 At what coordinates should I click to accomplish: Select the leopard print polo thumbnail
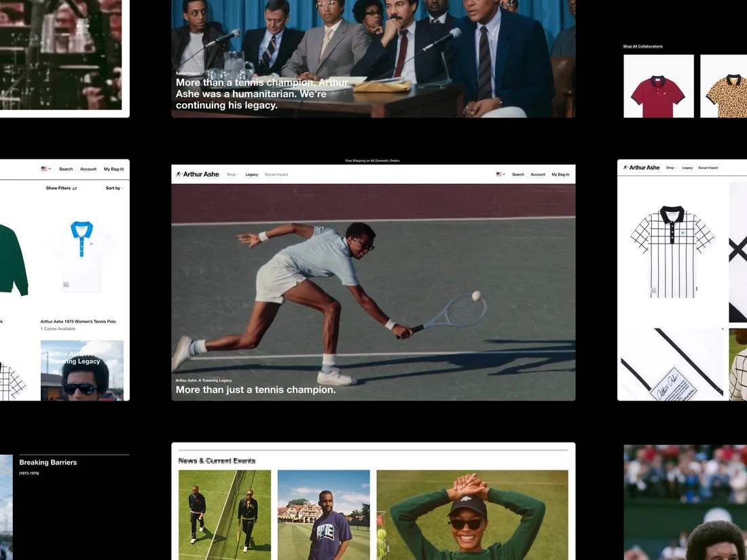tap(724, 86)
